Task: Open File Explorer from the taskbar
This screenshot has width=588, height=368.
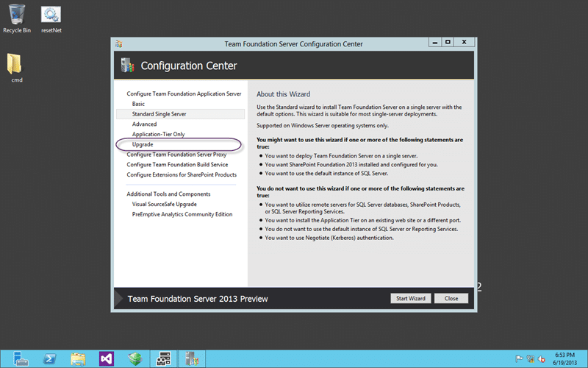Action: coord(78,359)
